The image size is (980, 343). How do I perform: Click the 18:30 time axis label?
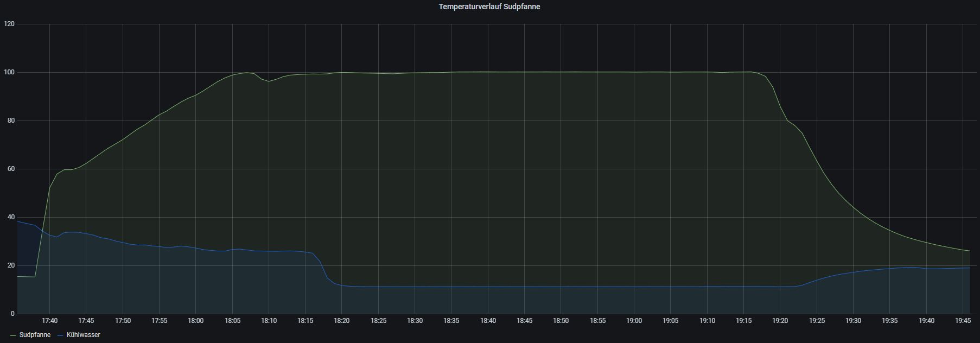click(415, 321)
